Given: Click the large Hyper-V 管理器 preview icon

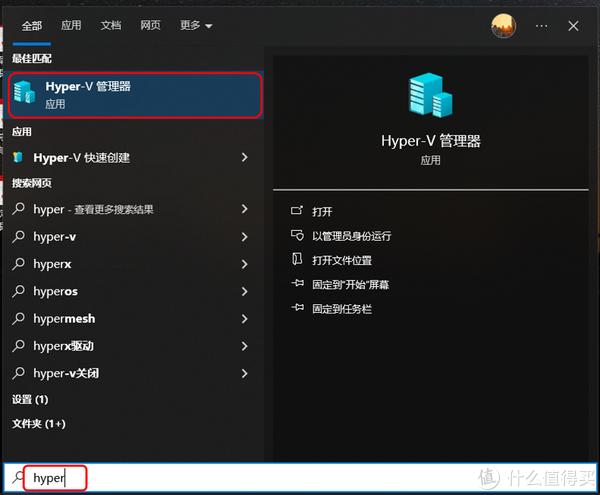Looking at the screenshot, I should [430, 95].
